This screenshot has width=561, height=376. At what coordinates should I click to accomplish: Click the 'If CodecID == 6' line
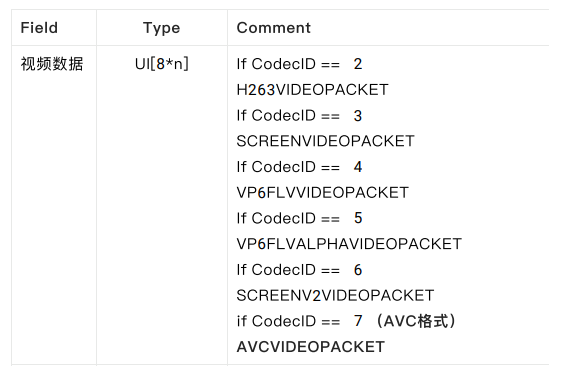(x=299, y=270)
